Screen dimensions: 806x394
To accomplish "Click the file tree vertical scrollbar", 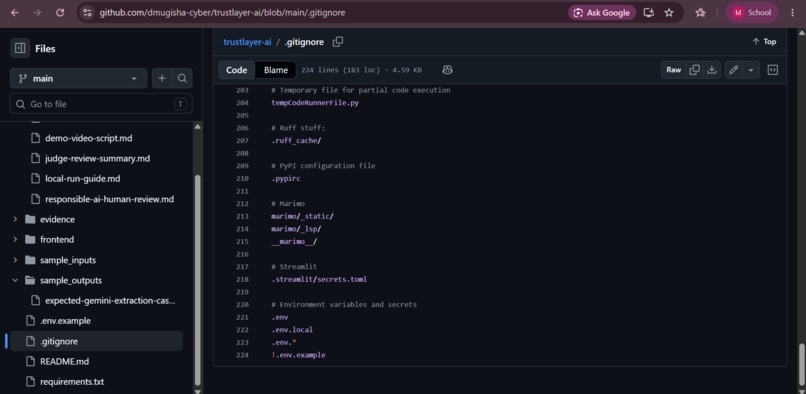I will click(x=198, y=279).
